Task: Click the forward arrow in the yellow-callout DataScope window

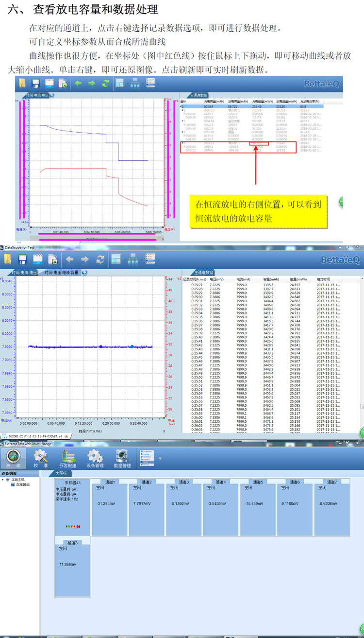Action: coord(91,83)
